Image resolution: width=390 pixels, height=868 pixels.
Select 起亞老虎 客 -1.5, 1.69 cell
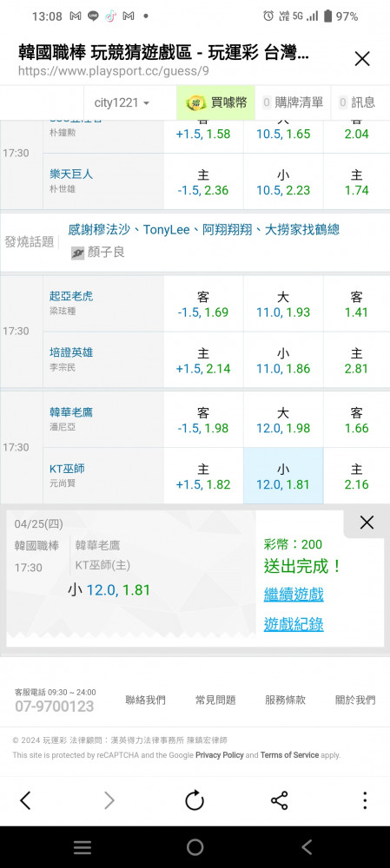203,304
